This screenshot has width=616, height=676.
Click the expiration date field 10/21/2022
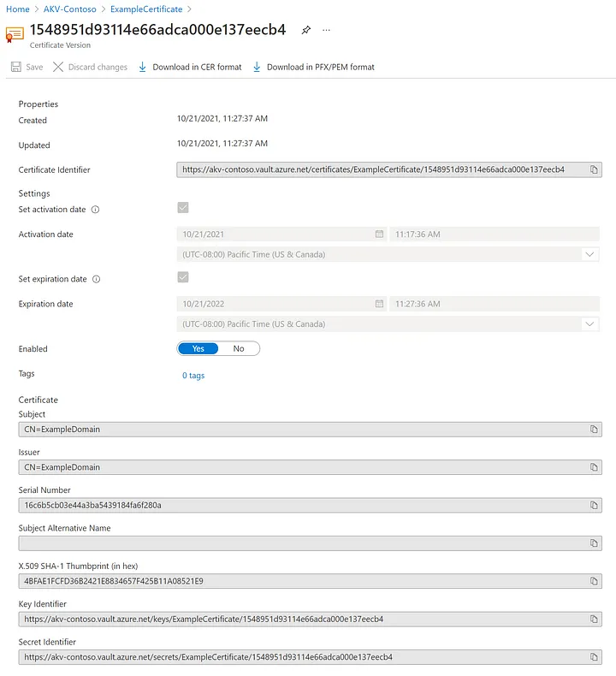click(282, 304)
